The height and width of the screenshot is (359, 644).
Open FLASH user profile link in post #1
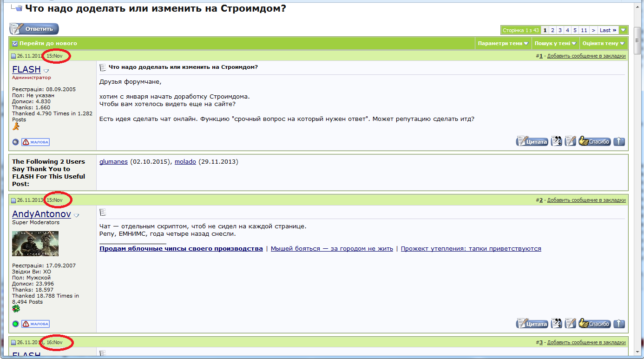tap(26, 69)
